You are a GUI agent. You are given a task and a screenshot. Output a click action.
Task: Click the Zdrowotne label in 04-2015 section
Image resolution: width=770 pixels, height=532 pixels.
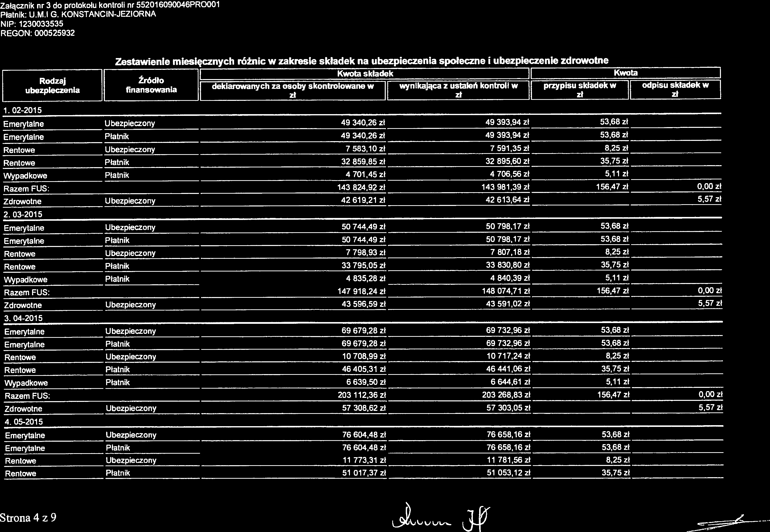pos(23,409)
